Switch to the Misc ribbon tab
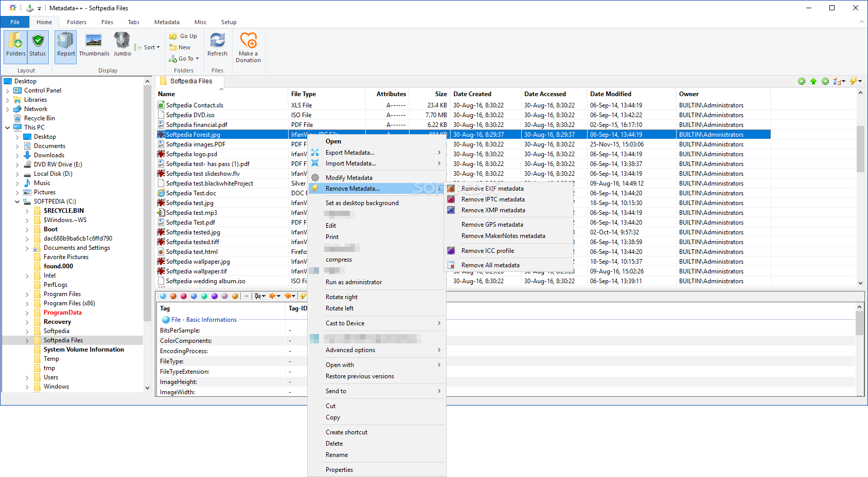The width and height of the screenshot is (868, 477). click(x=201, y=22)
